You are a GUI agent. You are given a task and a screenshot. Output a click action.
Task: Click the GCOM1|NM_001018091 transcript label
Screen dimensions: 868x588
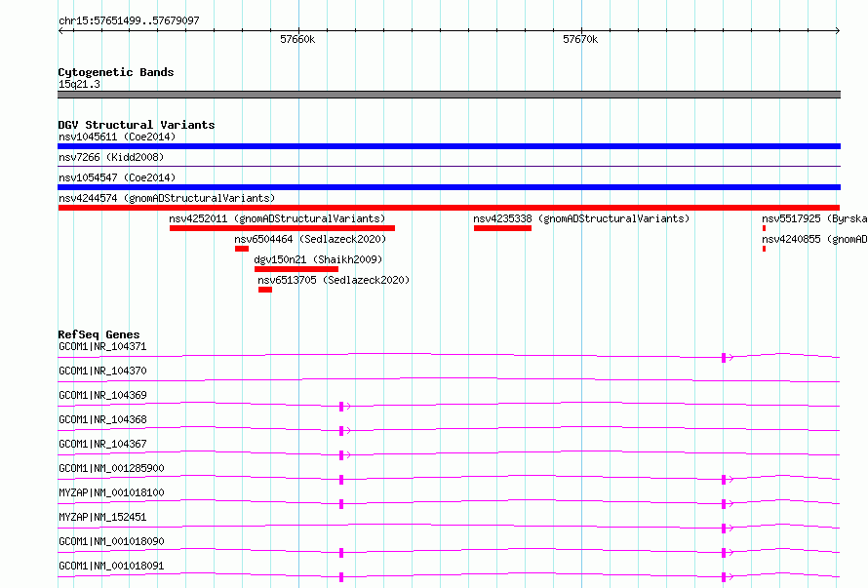(x=111, y=566)
